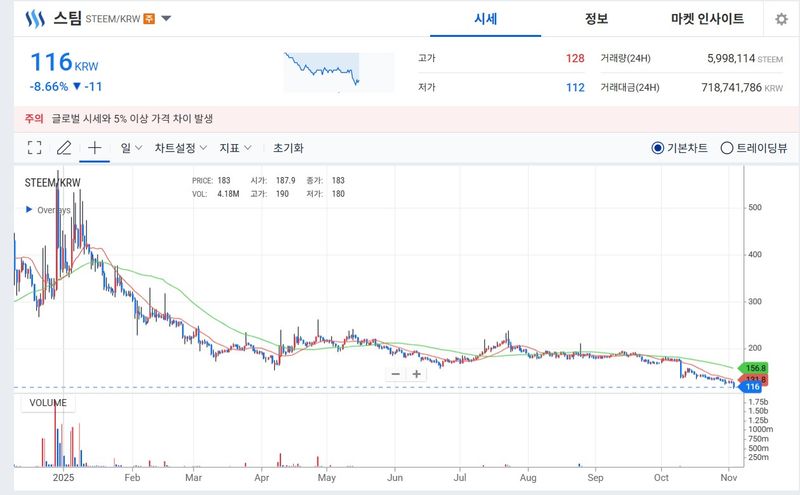Click the 초기화 reset button
The width and height of the screenshot is (800, 495).
[288, 148]
